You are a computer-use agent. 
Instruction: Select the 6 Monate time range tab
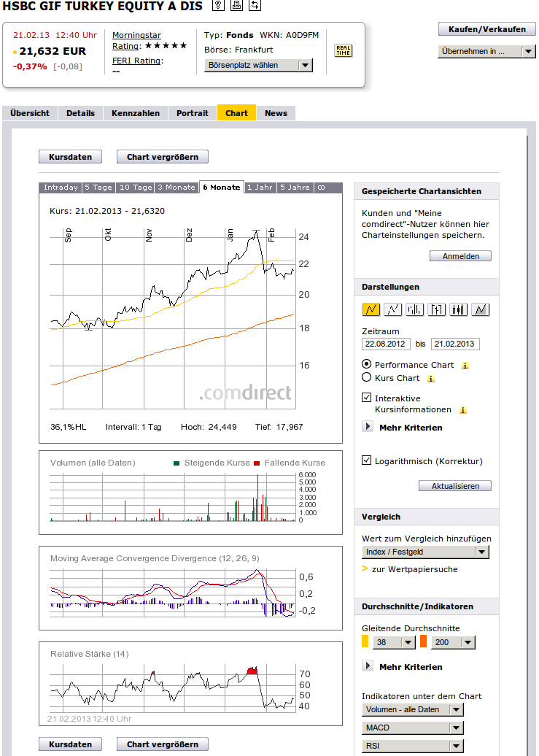(222, 188)
